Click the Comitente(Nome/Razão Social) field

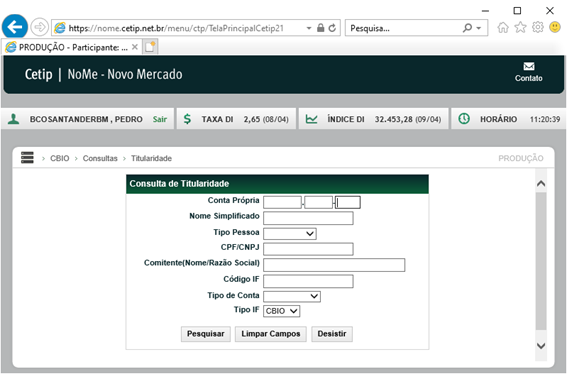[334, 265]
